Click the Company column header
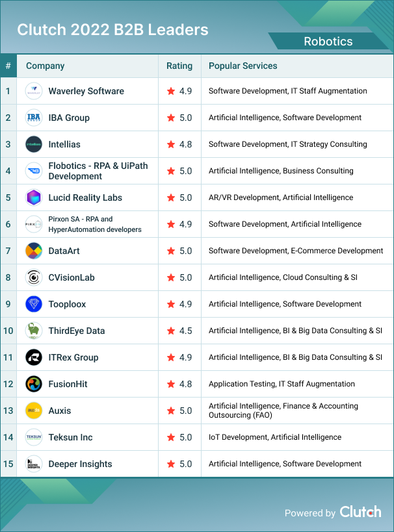The width and height of the screenshot is (394, 532). (x=45, y=66)
